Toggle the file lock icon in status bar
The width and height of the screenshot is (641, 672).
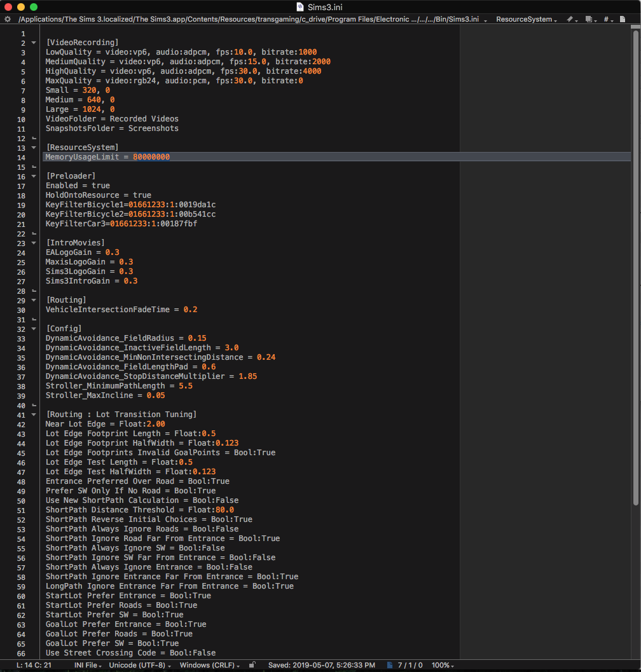point(252,665)
